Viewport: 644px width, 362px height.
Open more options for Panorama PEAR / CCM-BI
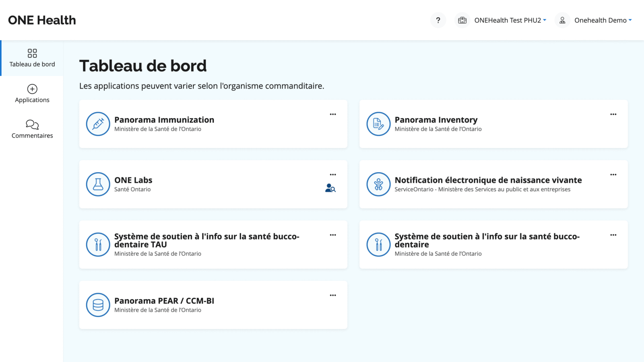[x=333, y=295]
